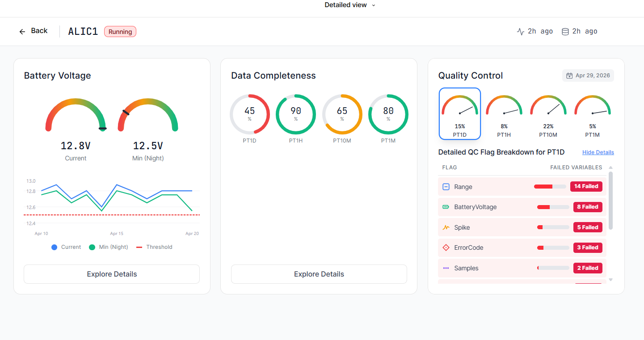The width and height of the screenshot is (644, 340).
Task: Toggle the Min (Night) legend entry
Action: (x=109, y=247)
